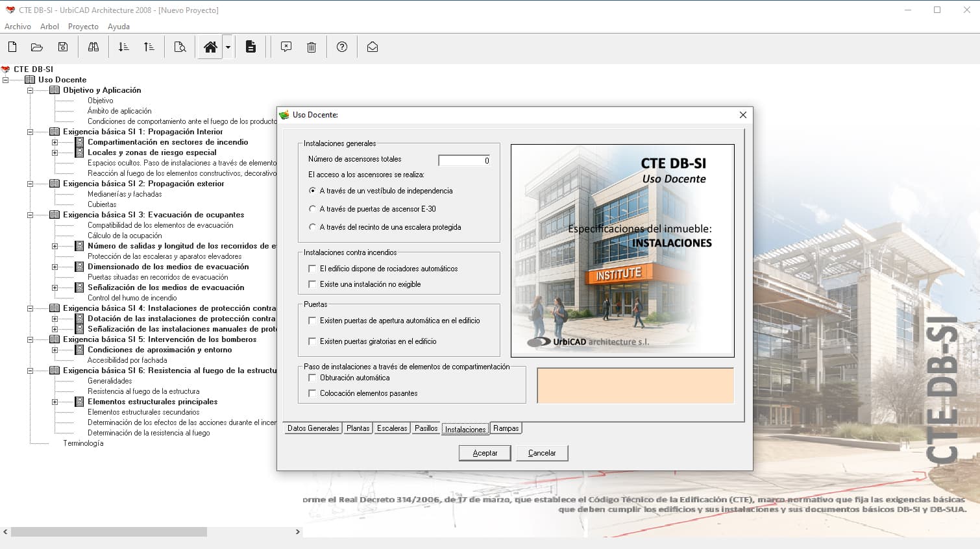Image resolution: width=980 pixels, height=549 pixels.
Task: Click the sort descending tree icon
Action: point(123,47)
